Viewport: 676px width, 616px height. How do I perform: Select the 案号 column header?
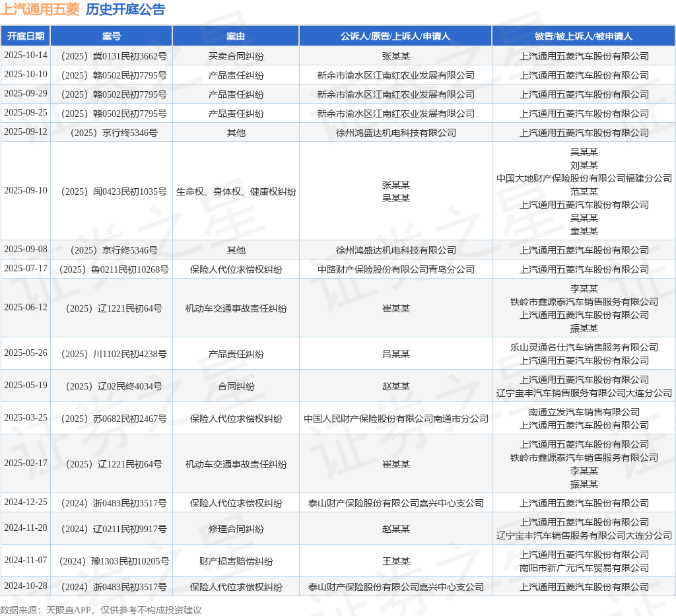[x=112, y=36]
